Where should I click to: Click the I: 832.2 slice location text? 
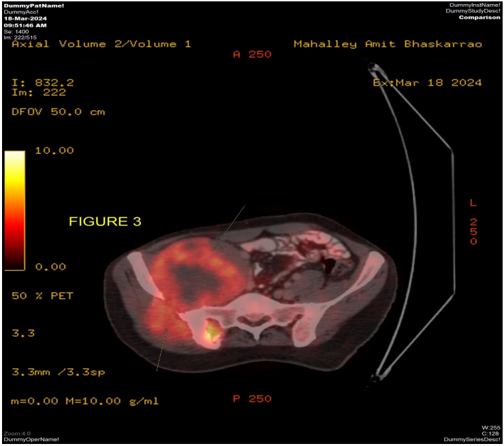(x=43, y=82)
